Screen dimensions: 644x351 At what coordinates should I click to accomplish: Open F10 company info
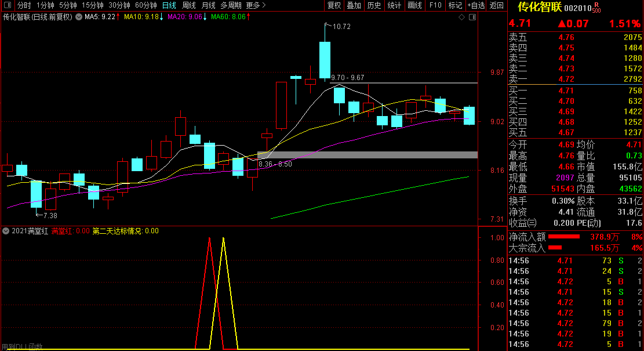[435, 5]
